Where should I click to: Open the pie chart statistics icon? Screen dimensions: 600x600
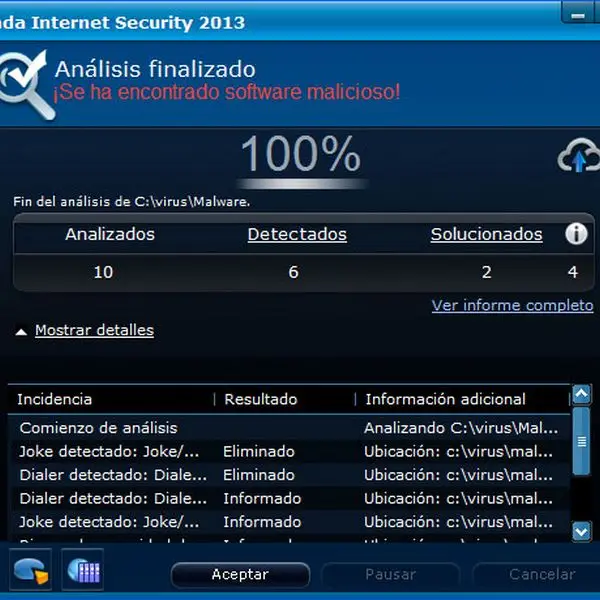click(x=31, y=570)
